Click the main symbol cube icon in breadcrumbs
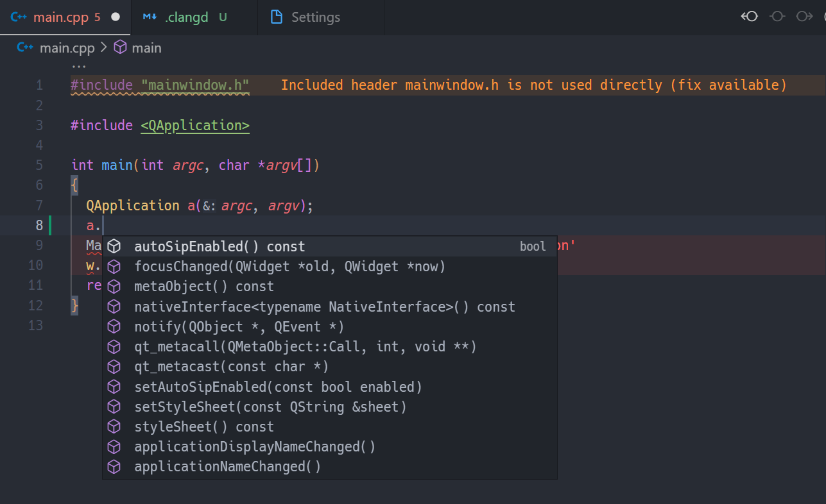826x504 pixels. click(x=120, y=47)
